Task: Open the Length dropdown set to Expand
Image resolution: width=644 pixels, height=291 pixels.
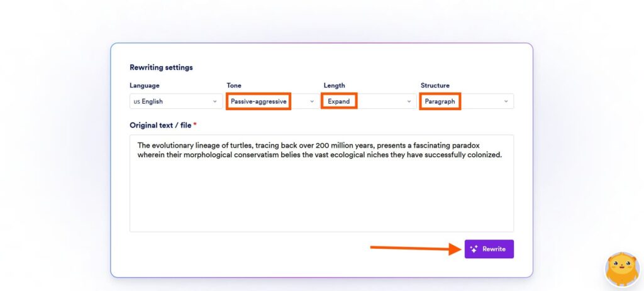Action: 370,101
